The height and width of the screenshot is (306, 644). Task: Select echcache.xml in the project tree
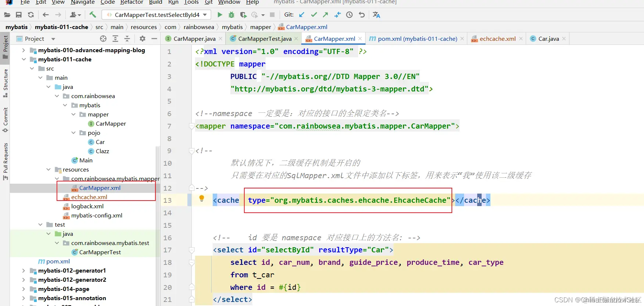pos(89,197)
